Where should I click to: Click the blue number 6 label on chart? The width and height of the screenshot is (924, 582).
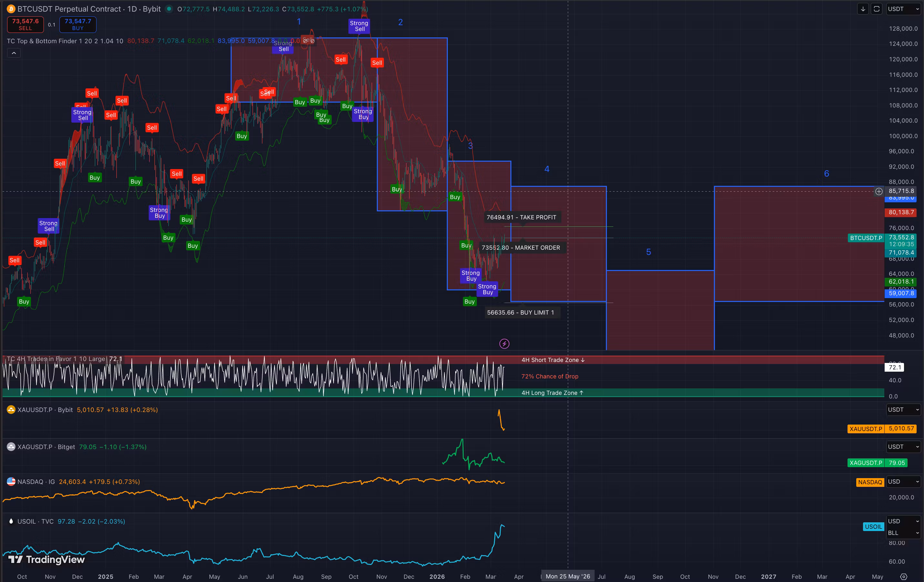click(x=827, y=174)
